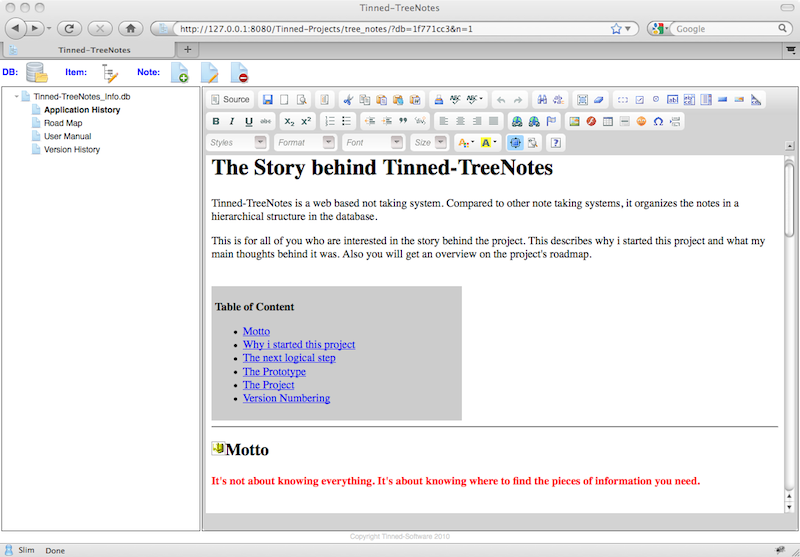Follow the 'Version Numbering' link
The image size is (800, 557).
(286, 398)
